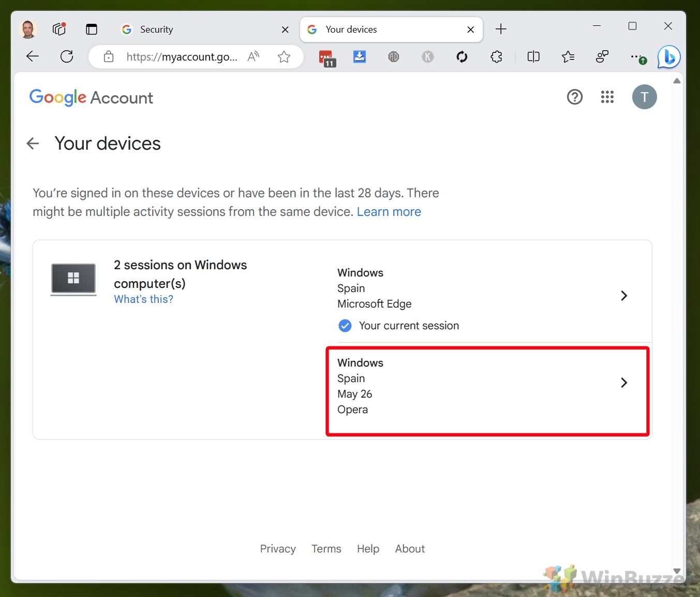Viewport: 700px width, 597px height.
Task: View site information lock icon
Action: (x=109, y=56)
